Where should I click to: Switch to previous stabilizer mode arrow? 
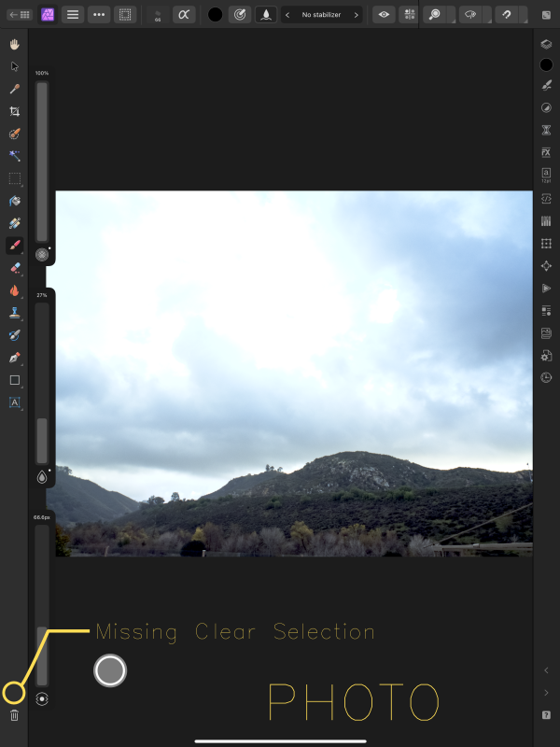click(287, 15)
